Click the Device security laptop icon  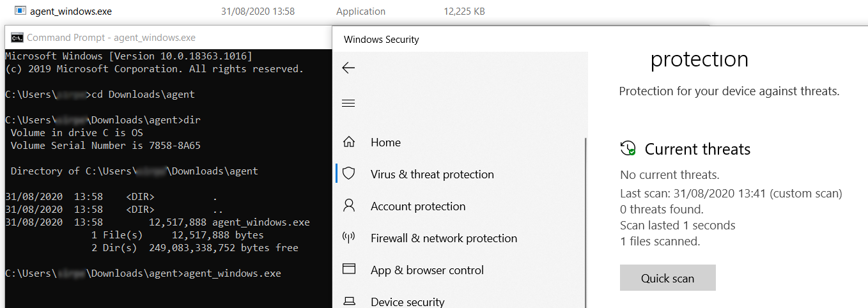[349, 301]
